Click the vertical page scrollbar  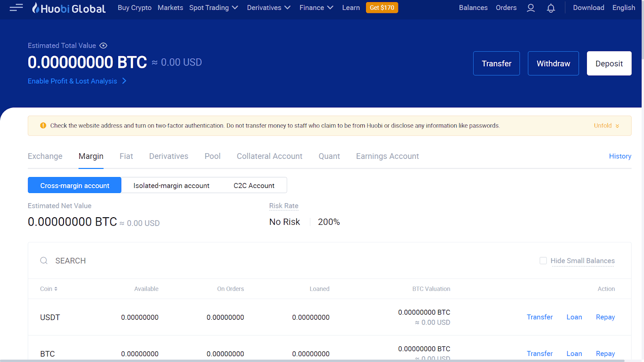643,30
